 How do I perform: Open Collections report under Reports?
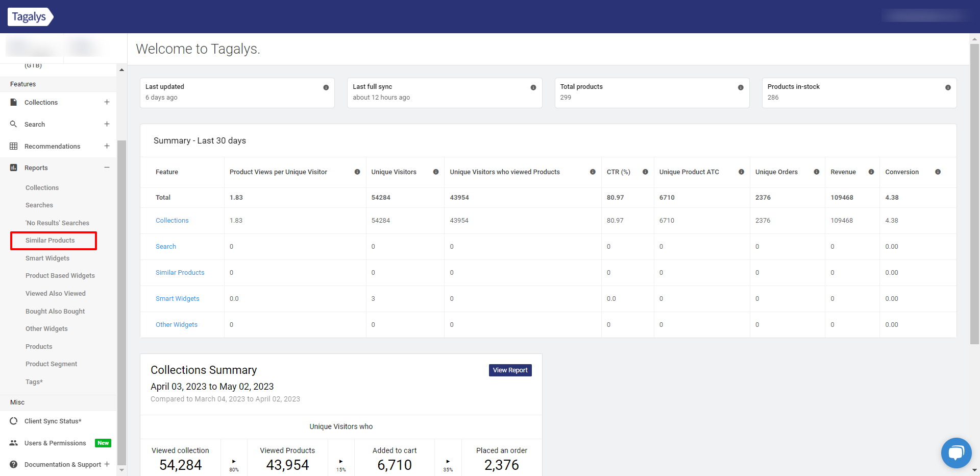coord(42,187)
